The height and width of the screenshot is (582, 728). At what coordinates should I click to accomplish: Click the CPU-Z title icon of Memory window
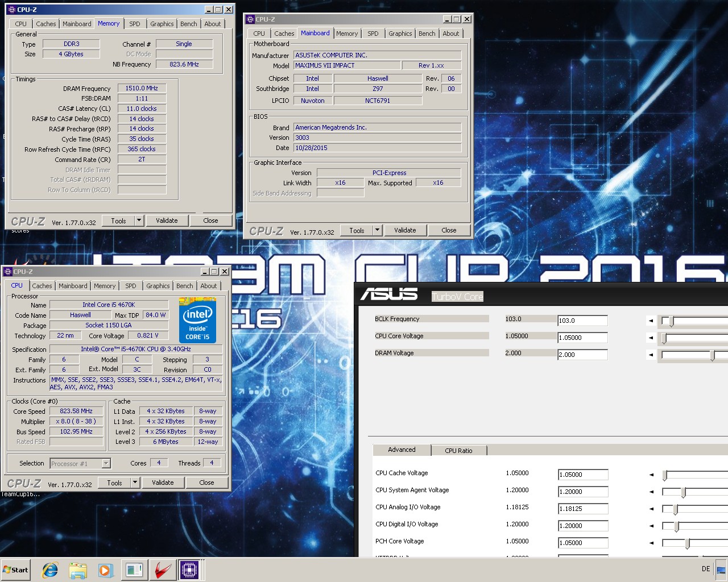[11, 10]
